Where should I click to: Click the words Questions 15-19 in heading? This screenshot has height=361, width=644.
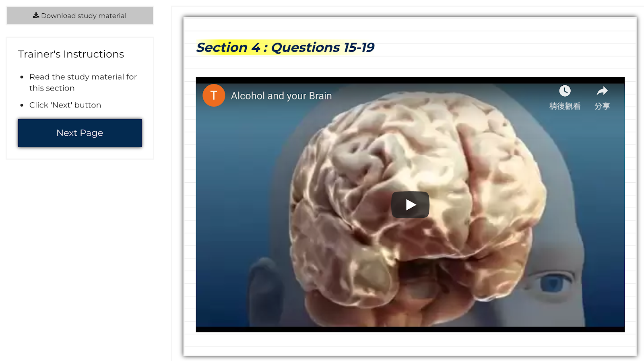(323, 47)
